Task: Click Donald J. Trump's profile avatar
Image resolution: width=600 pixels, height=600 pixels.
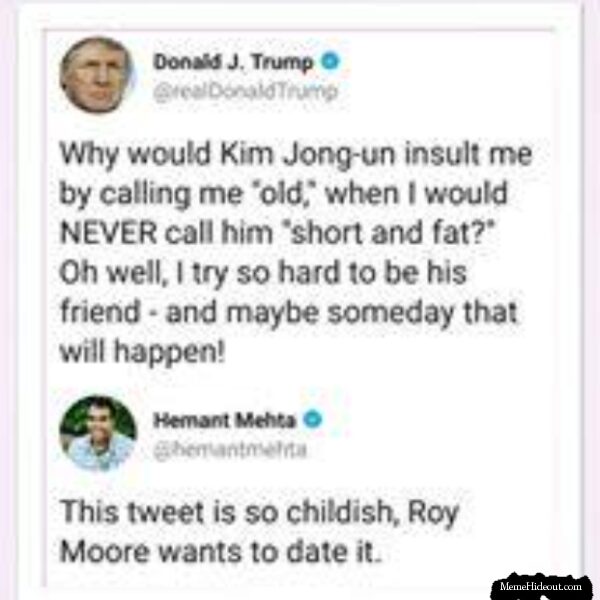Action: click(x=96, y=75)
